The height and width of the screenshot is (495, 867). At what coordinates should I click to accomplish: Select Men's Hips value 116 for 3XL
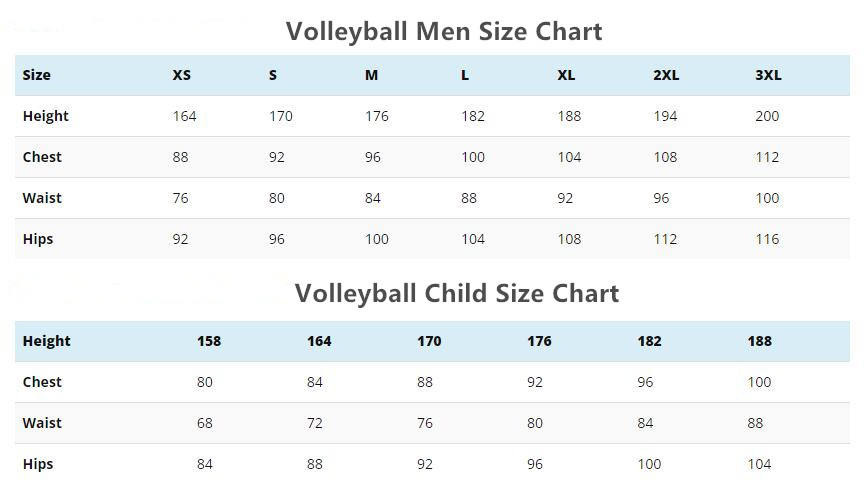point(767,239)
